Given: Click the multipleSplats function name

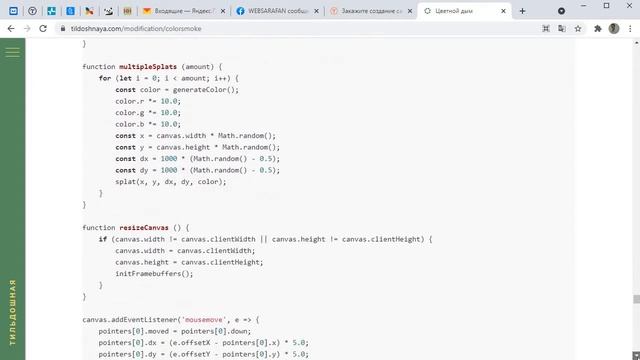Looking at the screenshot, I should 148,67.
